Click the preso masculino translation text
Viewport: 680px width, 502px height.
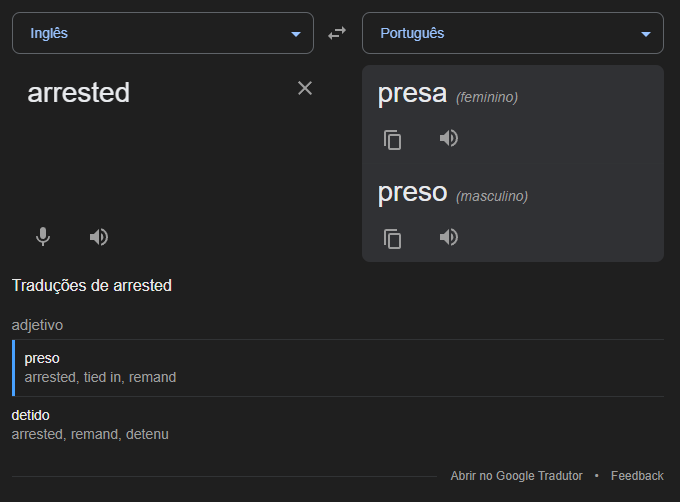pyautogui.click(x=453, y=192)
